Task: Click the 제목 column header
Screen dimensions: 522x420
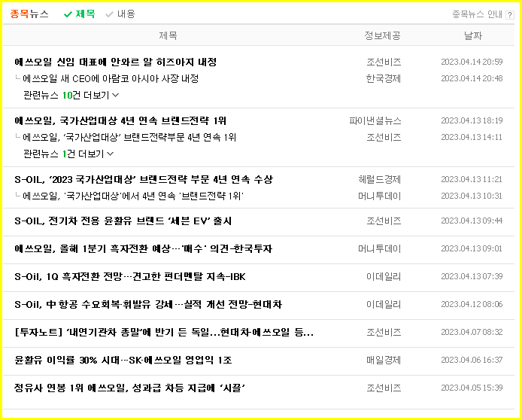Action: pos(168,35)
